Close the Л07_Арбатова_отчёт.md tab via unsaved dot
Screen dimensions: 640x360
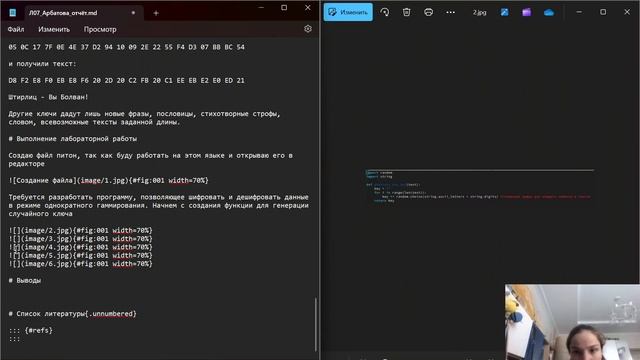point(133,13)
